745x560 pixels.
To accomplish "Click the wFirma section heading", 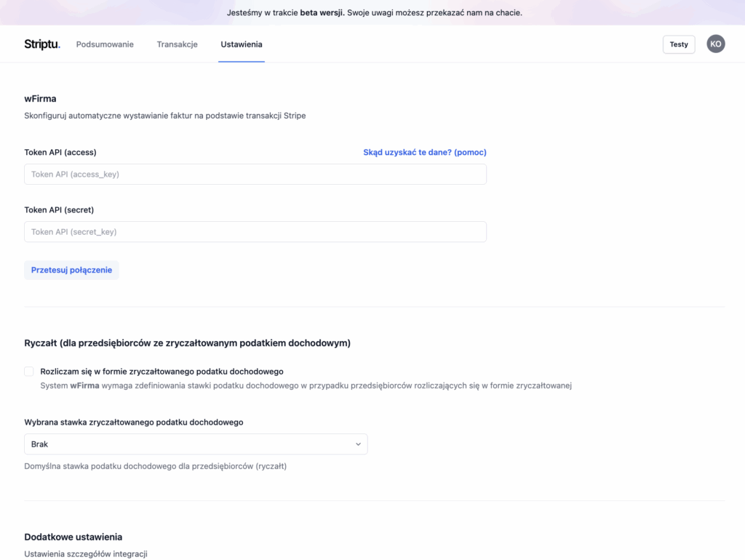I will click(x=40, y=99).
